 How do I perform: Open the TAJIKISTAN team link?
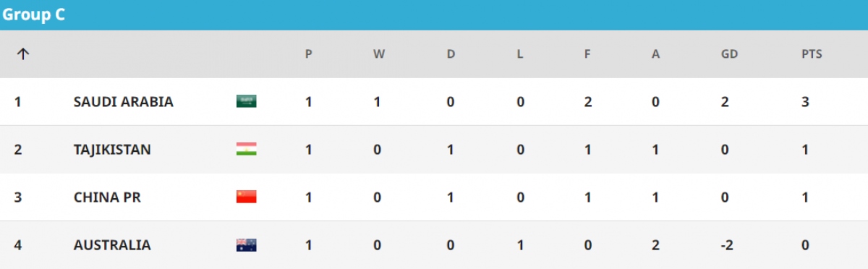pos(112,150)
